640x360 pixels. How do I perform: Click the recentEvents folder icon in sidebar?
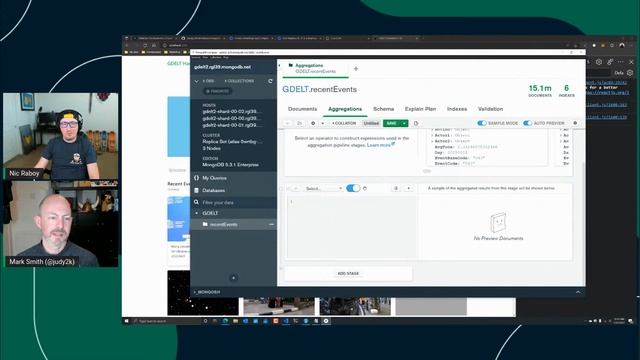tap(205, 224)
